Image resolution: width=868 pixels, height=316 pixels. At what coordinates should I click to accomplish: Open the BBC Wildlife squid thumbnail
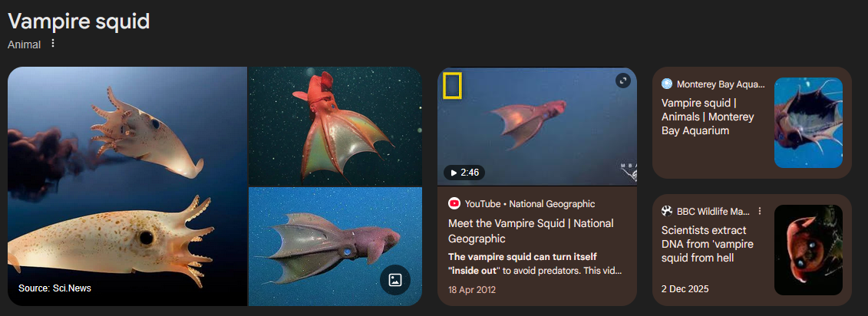tap(808, 250)
